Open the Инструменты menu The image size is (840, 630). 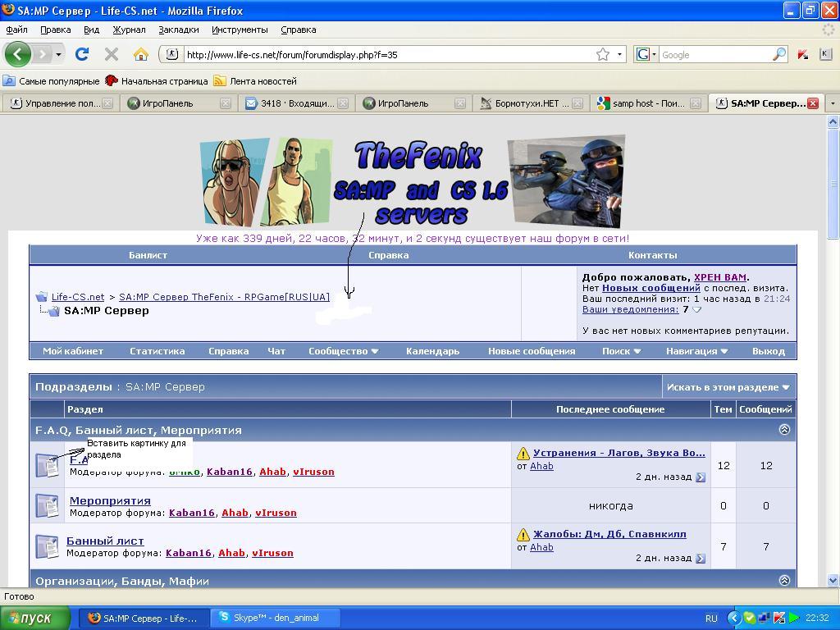click(x=240, y=30)
